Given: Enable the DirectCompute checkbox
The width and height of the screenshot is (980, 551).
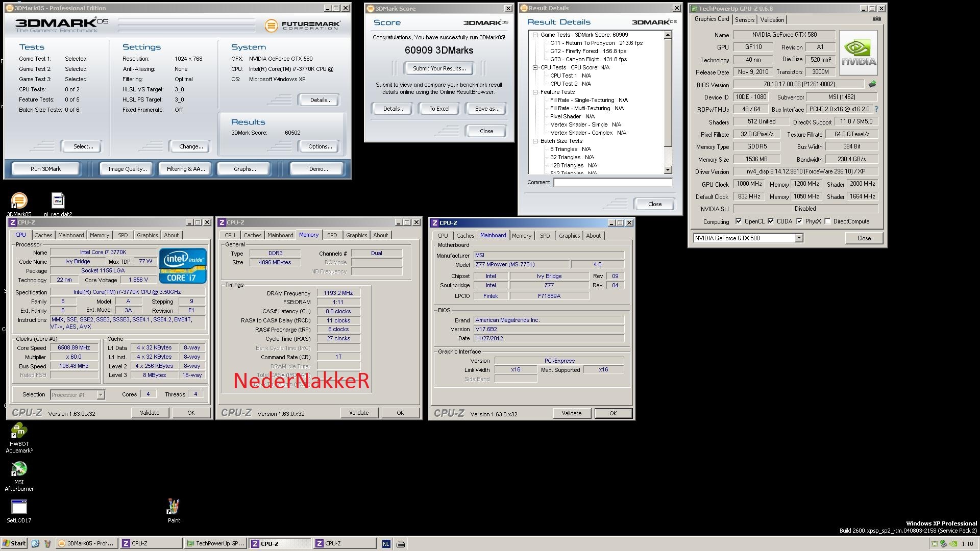Looking at the screenshot, I should pos(827,221).
